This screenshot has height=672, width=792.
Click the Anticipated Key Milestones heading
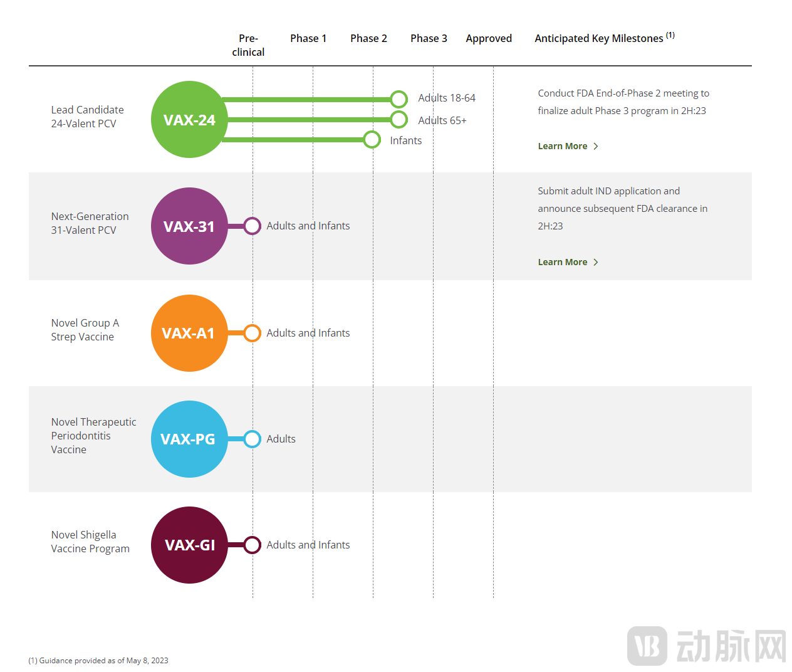pyautogui.click(x=598, y=38)
